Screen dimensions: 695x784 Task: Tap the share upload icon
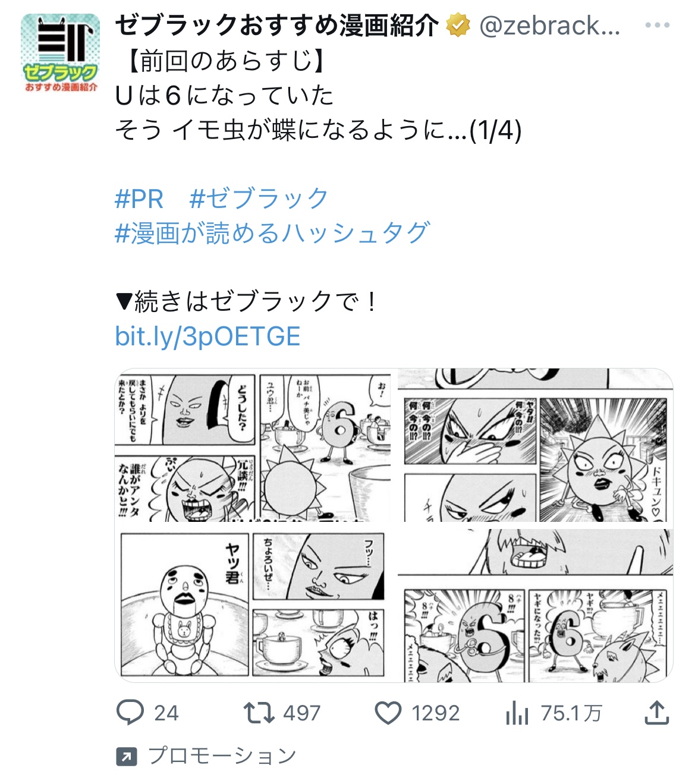(x=657, y=712)
